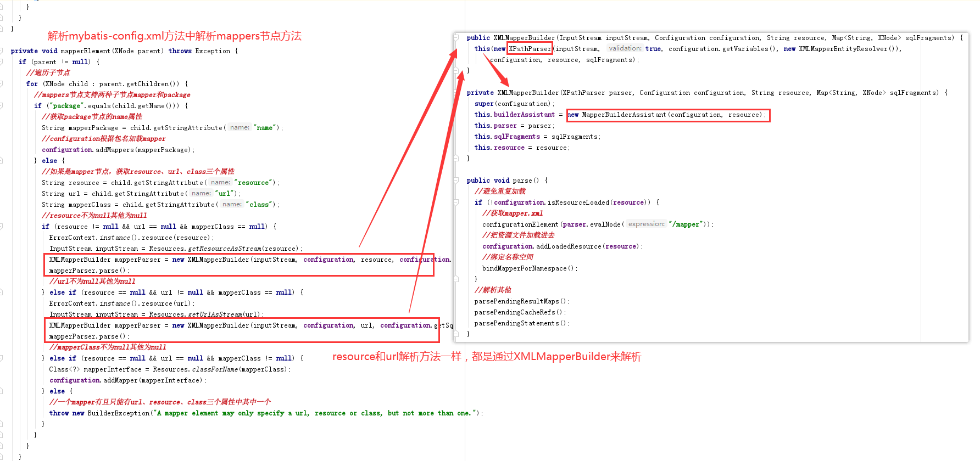Click the 'configuration.addMapper(mapperInterface)' line
The height and width of the screenshot is (461, 980).
click(x=128, y=380)
